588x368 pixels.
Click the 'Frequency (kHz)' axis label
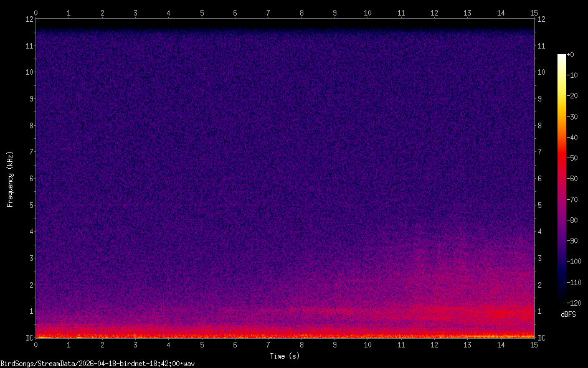[10, 179]
